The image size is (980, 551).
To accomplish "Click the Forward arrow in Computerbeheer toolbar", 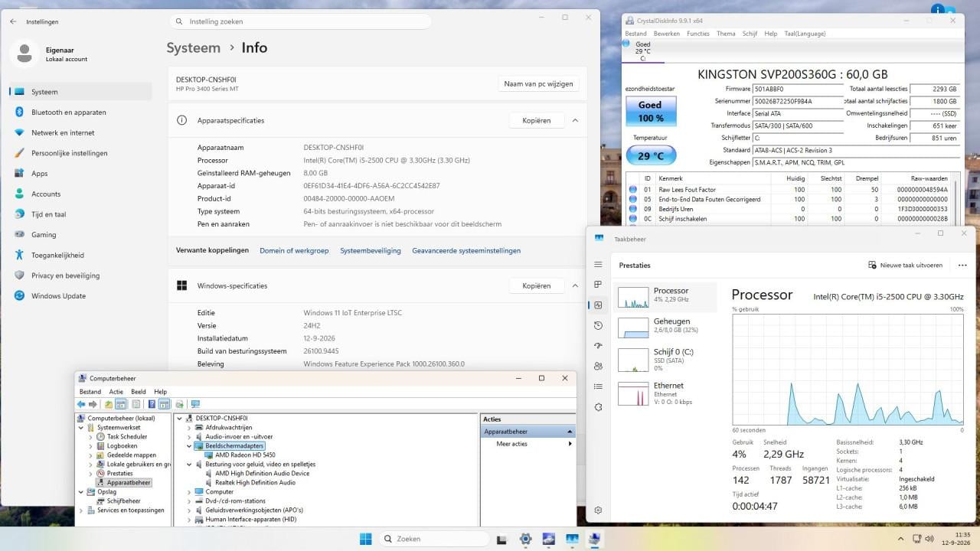I will (x=93, y=404).
